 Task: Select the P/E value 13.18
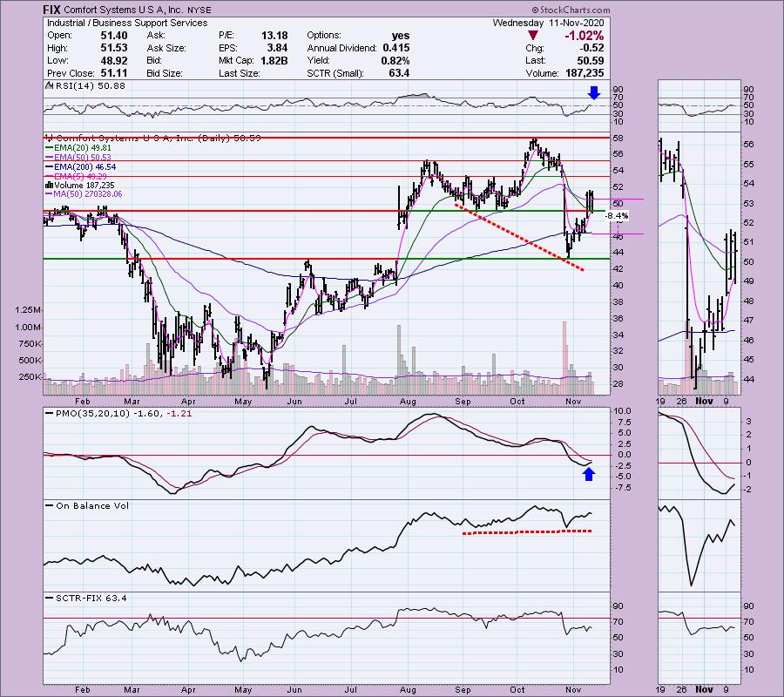point(274,36)
